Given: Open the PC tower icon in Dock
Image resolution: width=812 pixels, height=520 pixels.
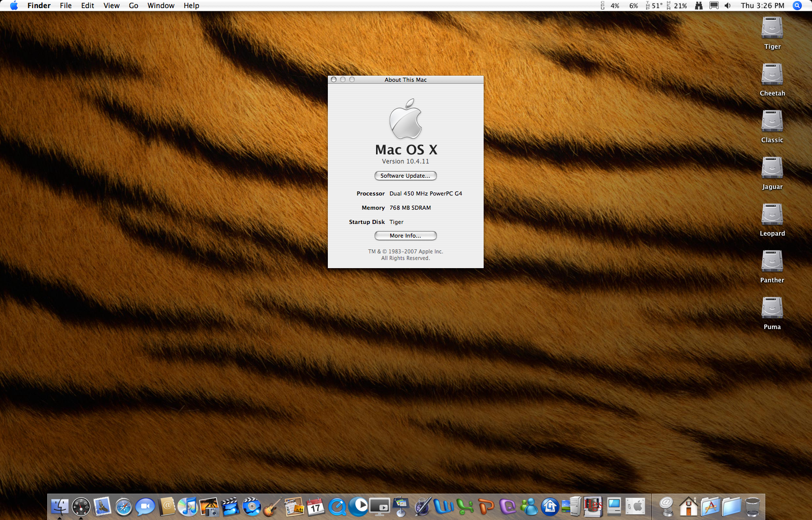Looking at the screenshot, I should (571, 506).
